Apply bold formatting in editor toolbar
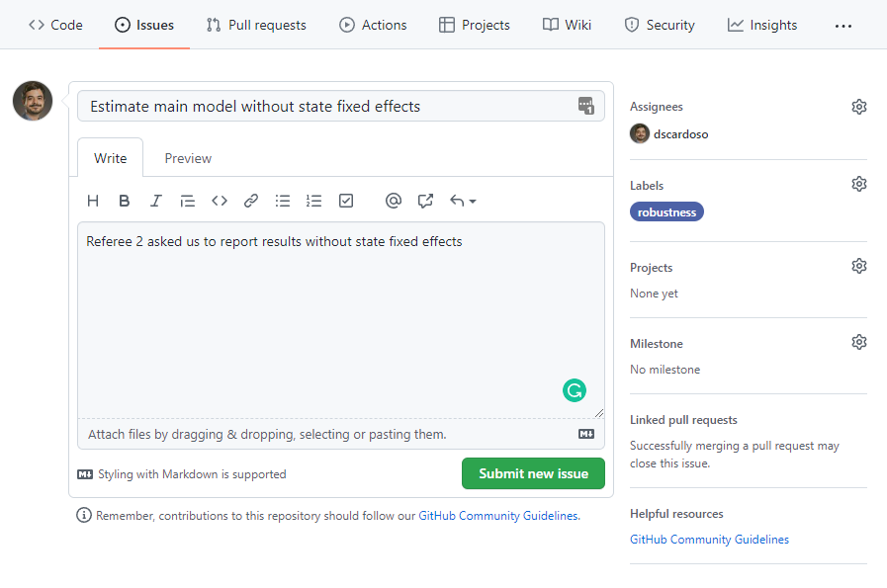Image resolution: width=887 pixels, height=588 pixels. click(x=125, y=201)
